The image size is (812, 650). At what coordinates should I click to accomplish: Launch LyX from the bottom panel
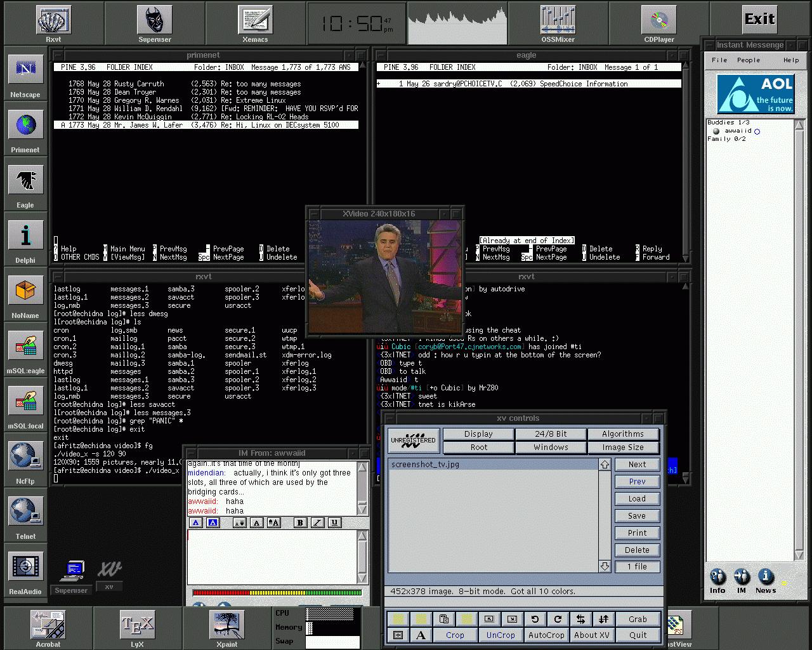click(x=137, y=625)
